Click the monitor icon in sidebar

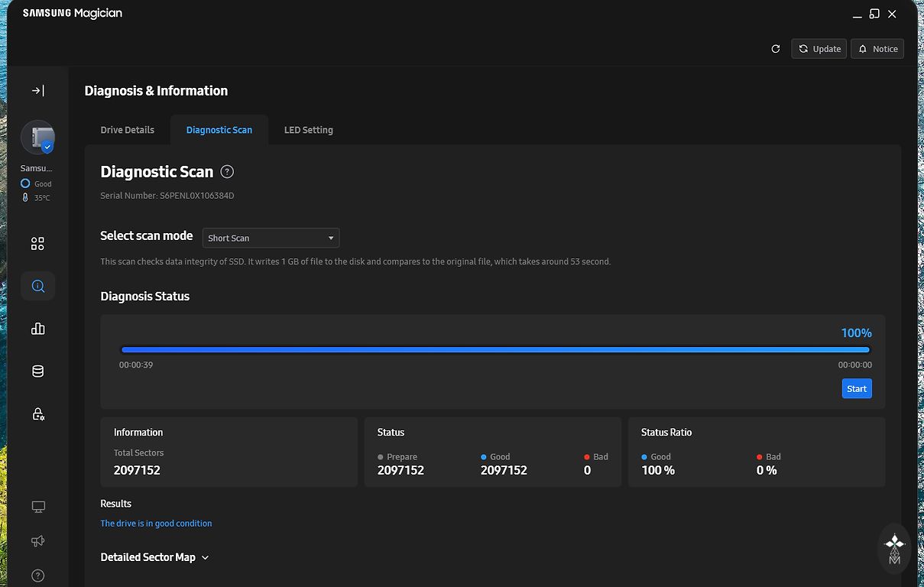click(x=37, y=507)
